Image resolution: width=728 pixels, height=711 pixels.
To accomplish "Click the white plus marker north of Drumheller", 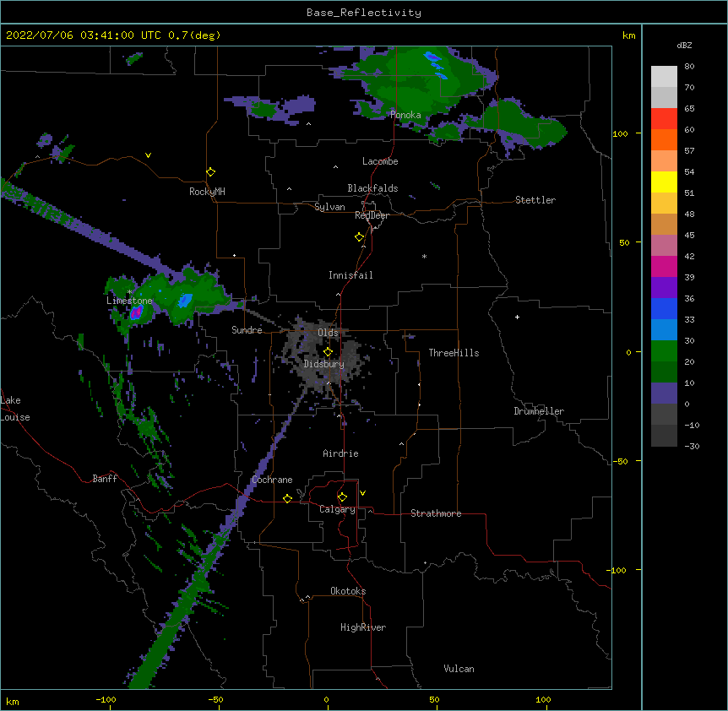I will click(x=517, y=317).
